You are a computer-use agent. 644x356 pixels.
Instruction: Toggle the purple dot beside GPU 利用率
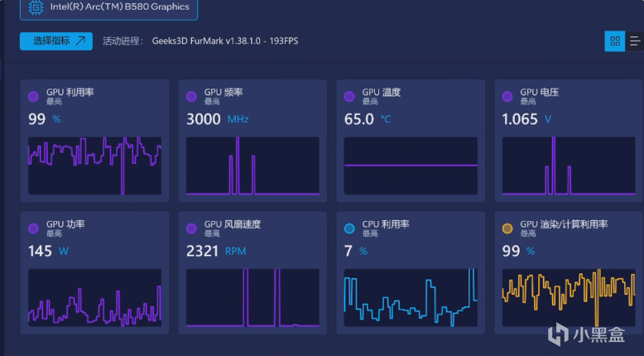pyautogui.click(x=33, y=97)
